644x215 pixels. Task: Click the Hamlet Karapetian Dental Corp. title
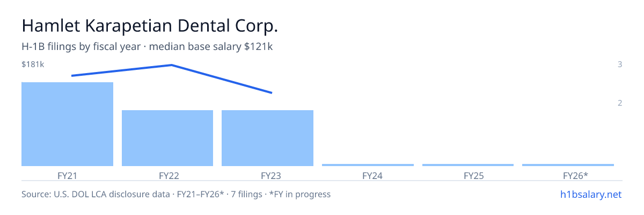pyautogui.click(x=150, y=25)
